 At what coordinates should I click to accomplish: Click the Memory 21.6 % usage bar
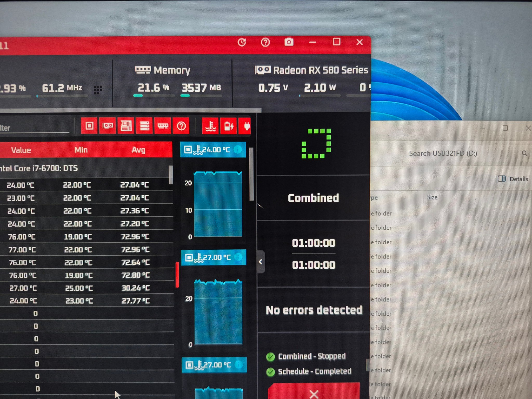[154, 96]
